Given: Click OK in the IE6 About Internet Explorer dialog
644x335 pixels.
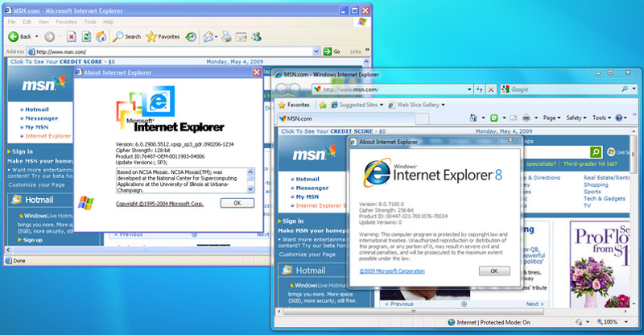Looking at the screenshot, I should click(237, 203).
